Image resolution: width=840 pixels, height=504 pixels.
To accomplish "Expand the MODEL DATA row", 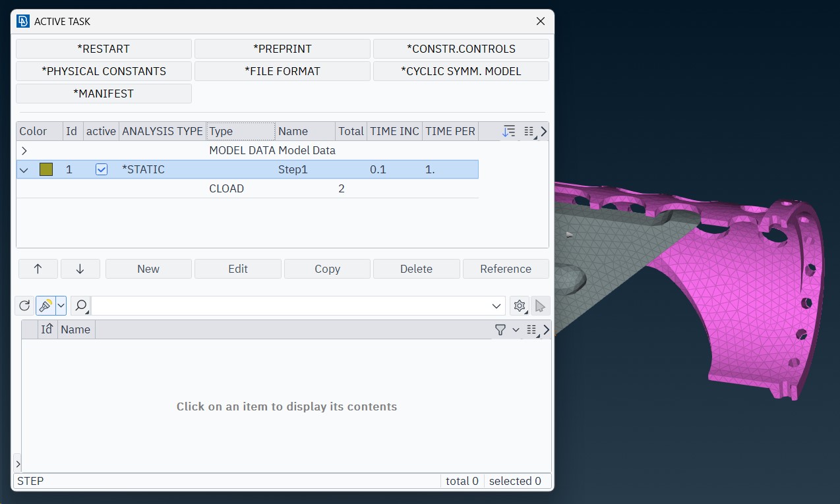I will tap(24, 150).
